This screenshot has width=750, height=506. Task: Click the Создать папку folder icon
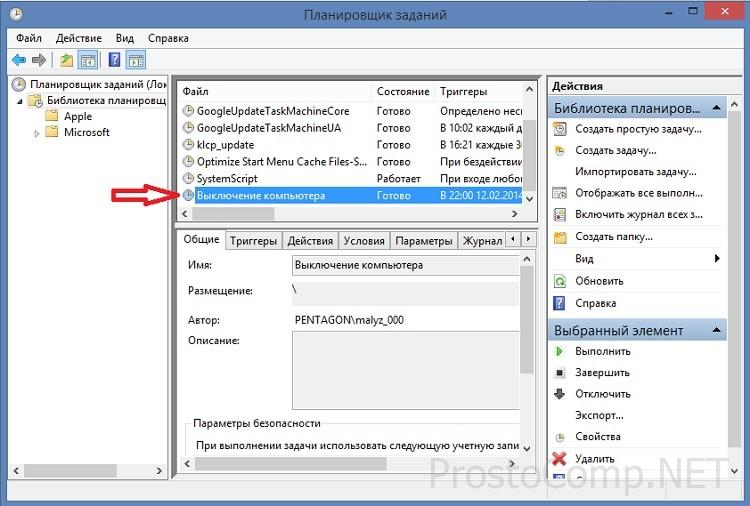coord(560,237)
